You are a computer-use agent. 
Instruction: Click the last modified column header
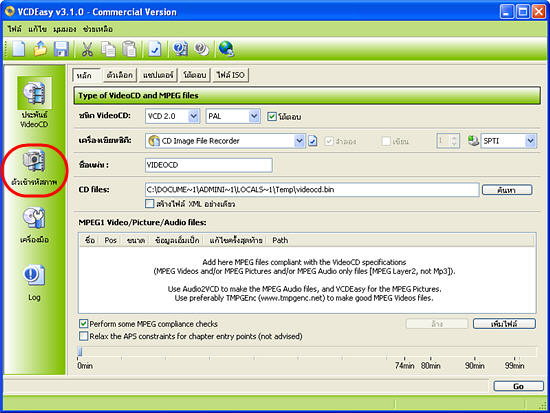pyautogui.click(x=236, y=240)
